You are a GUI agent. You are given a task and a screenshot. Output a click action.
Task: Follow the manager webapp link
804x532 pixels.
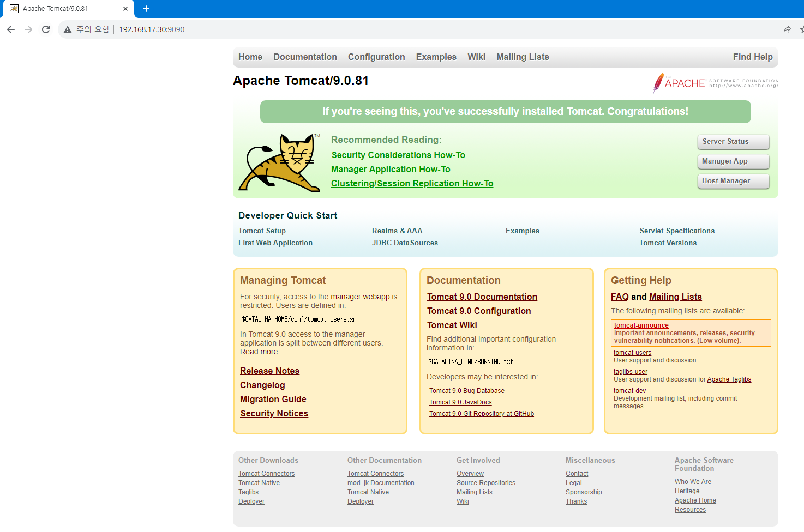tap(360, 297)
